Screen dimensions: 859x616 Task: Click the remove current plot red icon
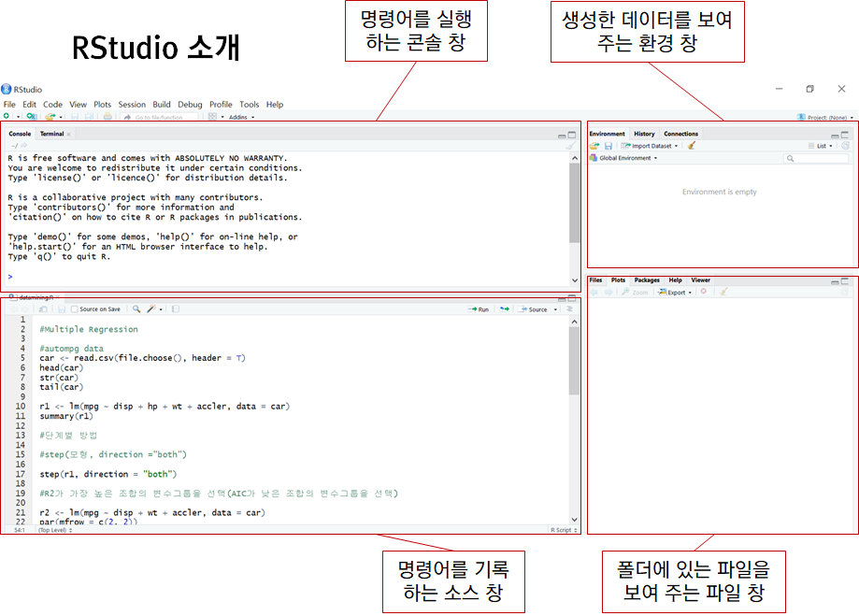[704, 292]
